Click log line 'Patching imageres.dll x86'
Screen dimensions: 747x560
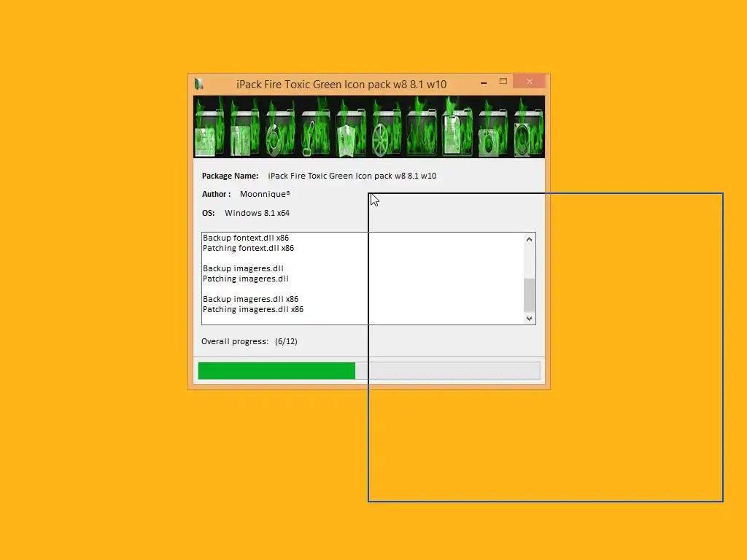coord(253,309)
